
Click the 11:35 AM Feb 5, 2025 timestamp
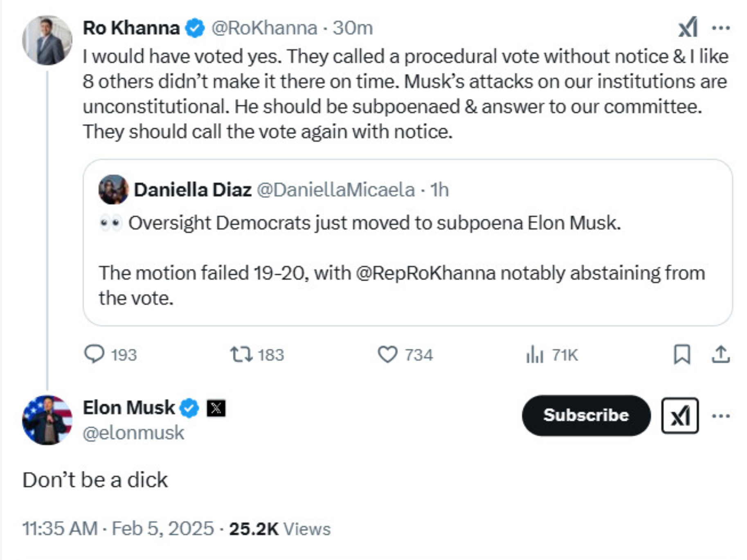pyautogui.click(x=118, y=528)
